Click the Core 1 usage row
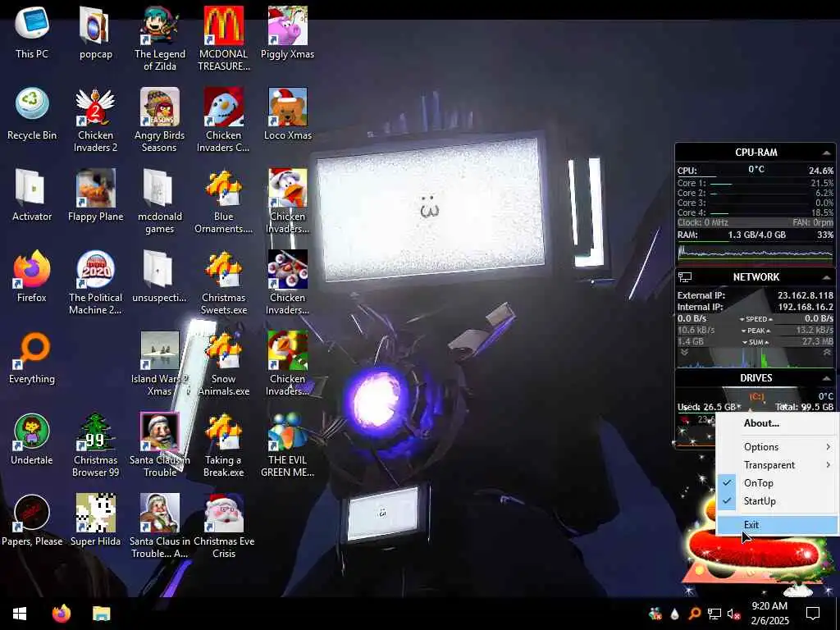840x630 pixels. click(756, 183)
